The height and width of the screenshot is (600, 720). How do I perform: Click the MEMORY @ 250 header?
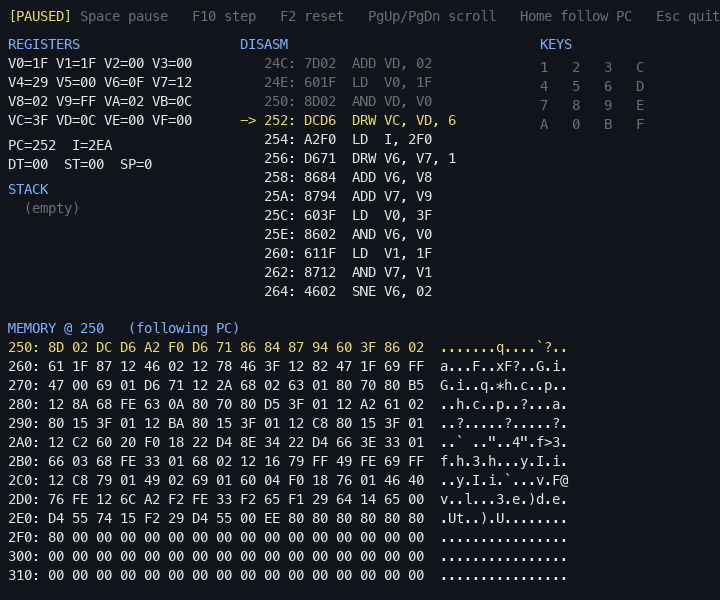pos(56,328)
